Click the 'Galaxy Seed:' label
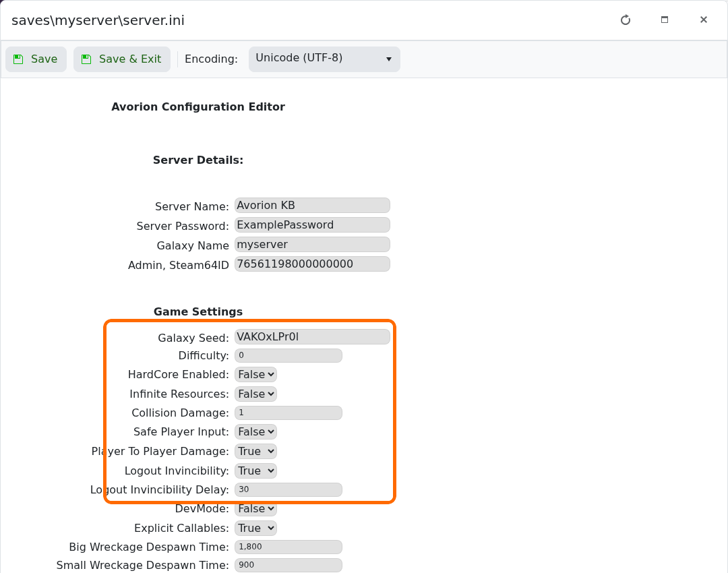Viewport: 728px width, 573px height. click(193, 338)
